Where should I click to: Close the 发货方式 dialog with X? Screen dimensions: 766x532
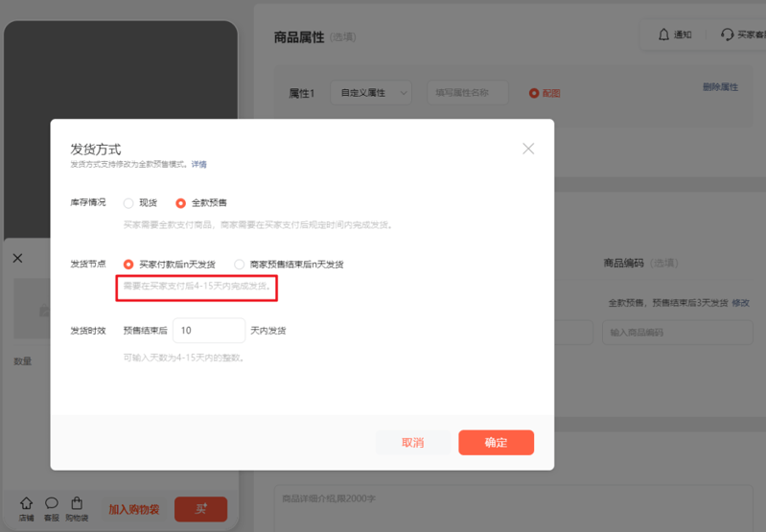(527, 149)
